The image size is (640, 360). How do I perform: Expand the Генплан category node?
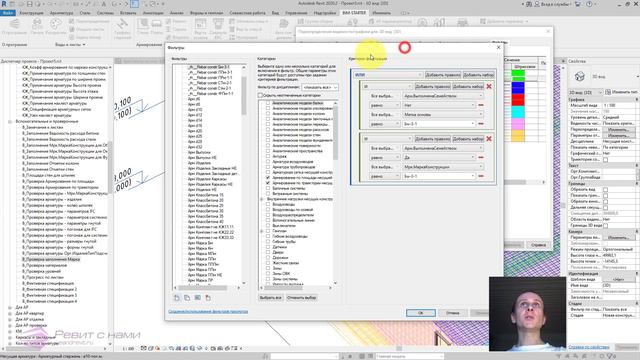coord(262,231)
